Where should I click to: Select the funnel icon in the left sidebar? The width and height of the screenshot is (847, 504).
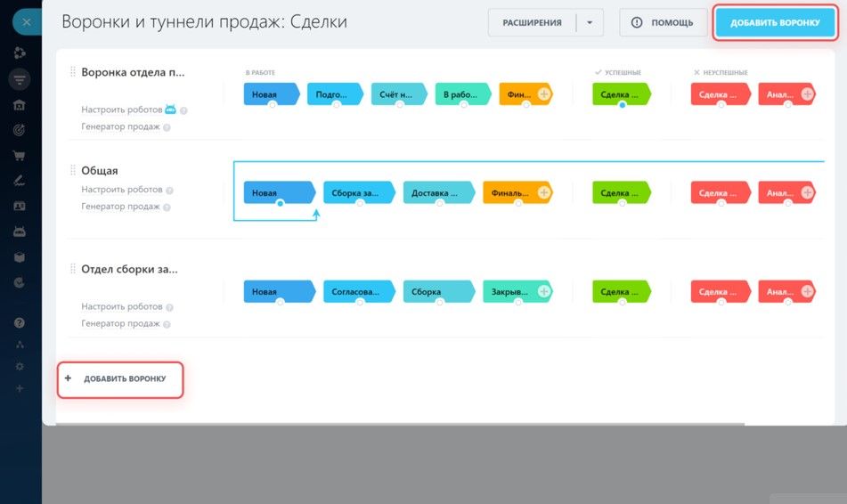[x=20, y=79]
